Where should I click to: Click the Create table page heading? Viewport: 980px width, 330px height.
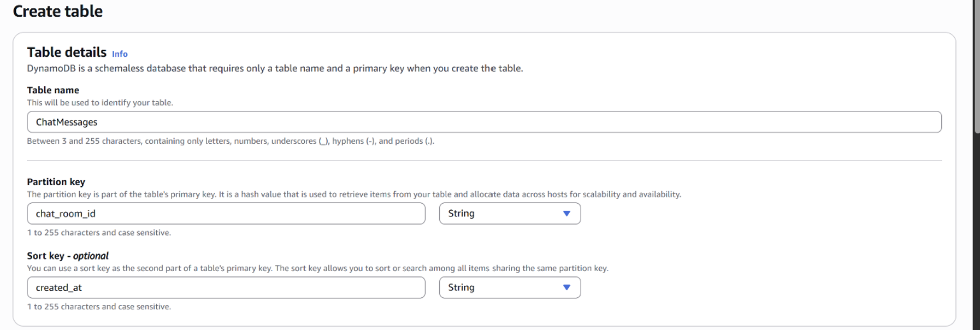(x=58, y=11)
